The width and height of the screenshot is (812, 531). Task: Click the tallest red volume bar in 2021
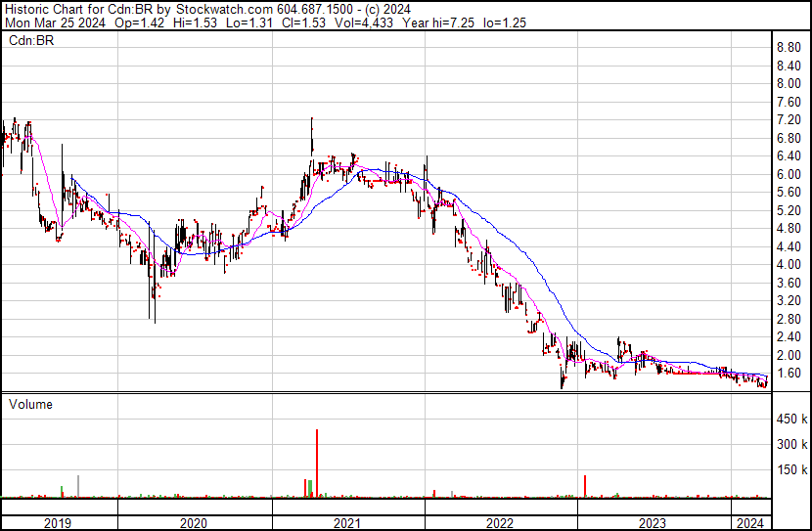coord(317,464)
